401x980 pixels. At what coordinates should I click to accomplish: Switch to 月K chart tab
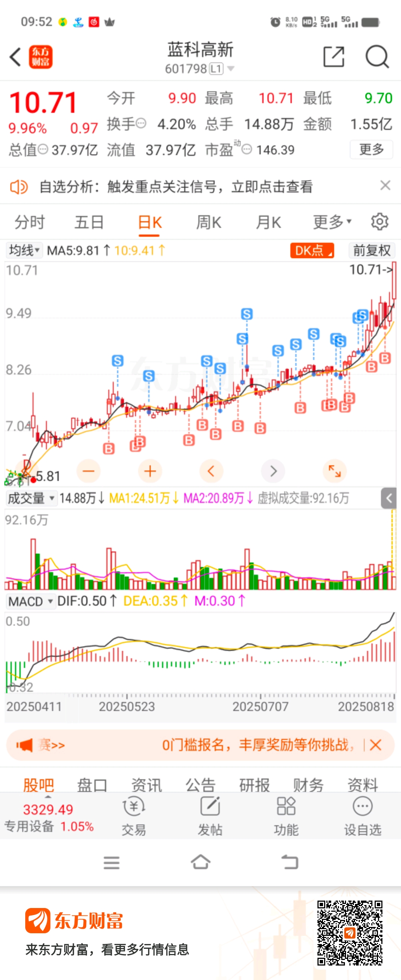pos(268,222)
